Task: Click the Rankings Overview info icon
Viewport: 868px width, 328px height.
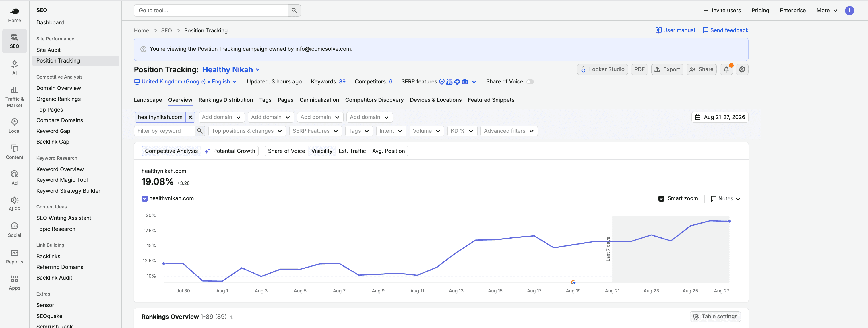Action: [231, 317]
